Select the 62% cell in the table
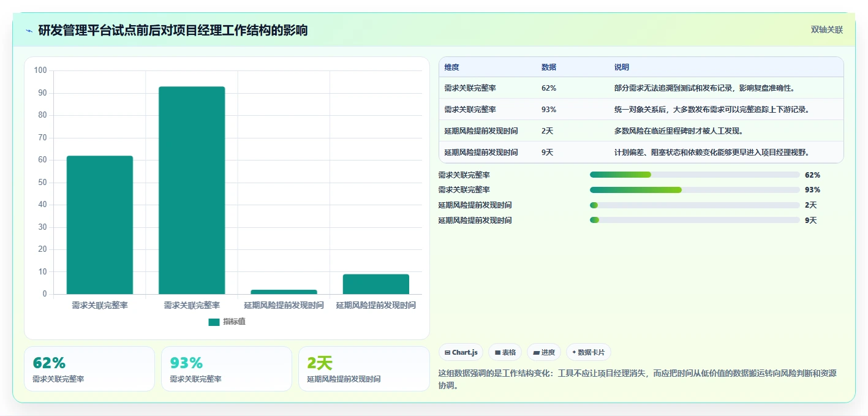The height and width of the screenshot is (416, 868). point(549,88)
